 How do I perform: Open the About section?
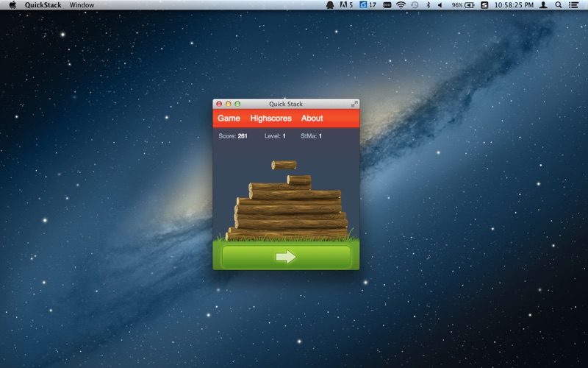312,118
